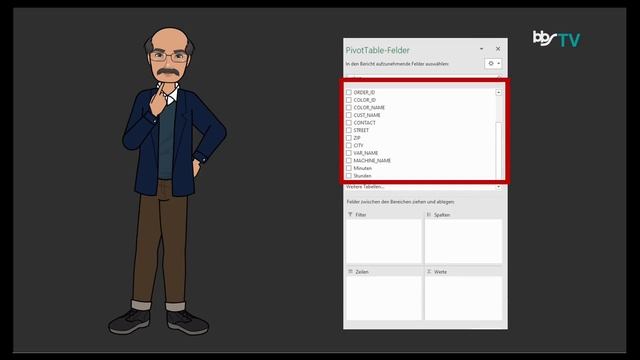Check the CONTACT field checkbox
Image resolution: width=640 pixels, height=360 pixels.
tap(349, 122)
